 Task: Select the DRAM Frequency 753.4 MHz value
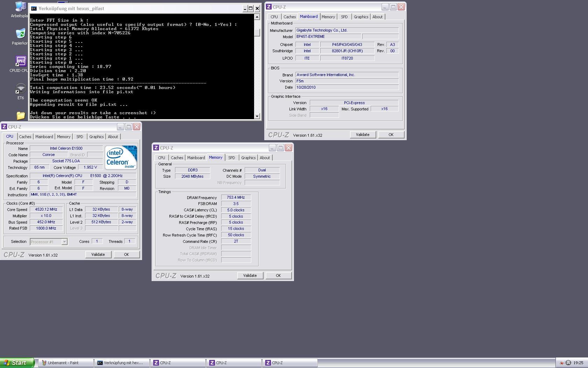pyautogui.click(x=236, y=197)
